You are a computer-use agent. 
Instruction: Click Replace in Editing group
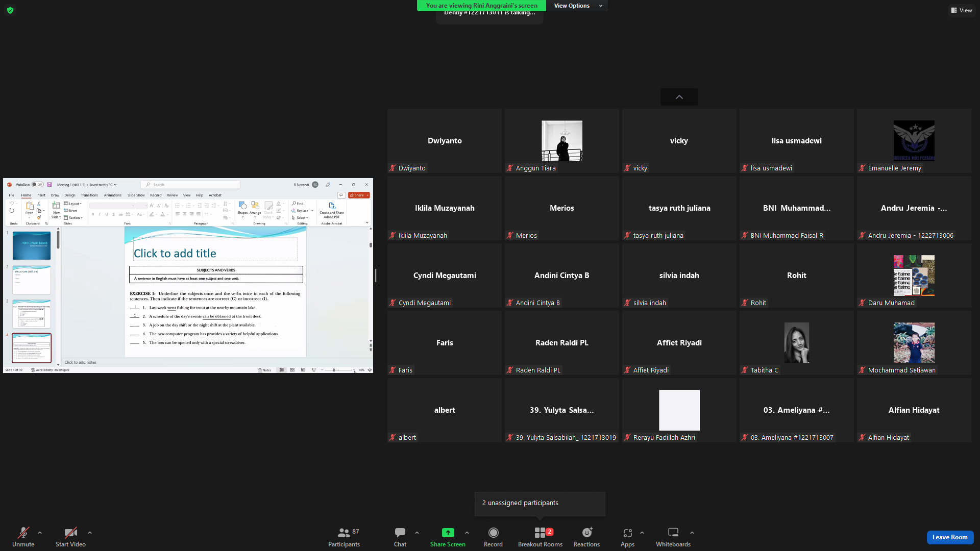tap(302, 211)
